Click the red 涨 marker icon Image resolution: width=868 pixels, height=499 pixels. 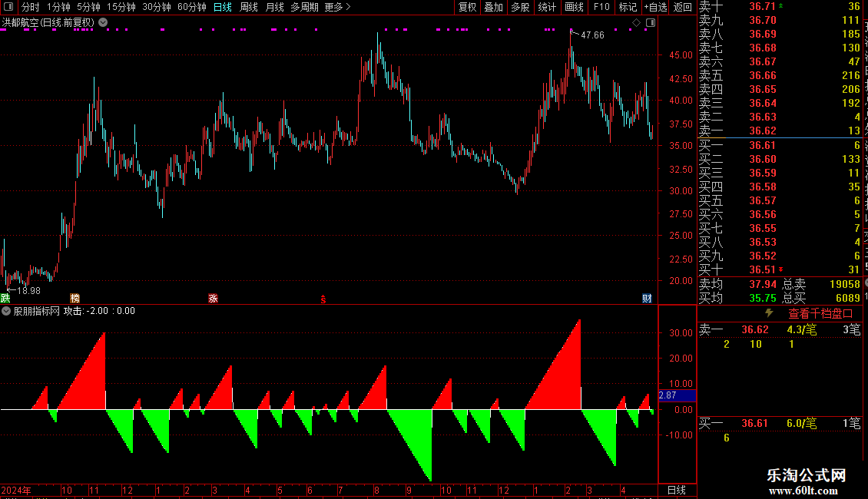point(213,298)
